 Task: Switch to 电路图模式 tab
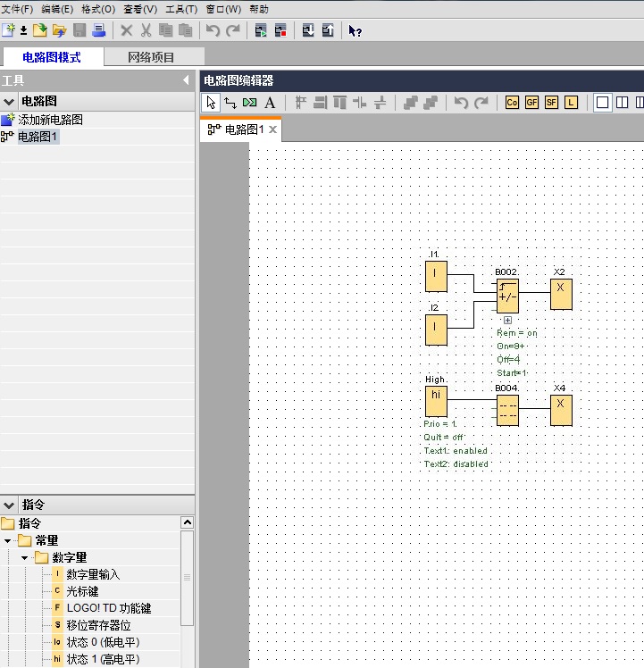click(52, 57)
